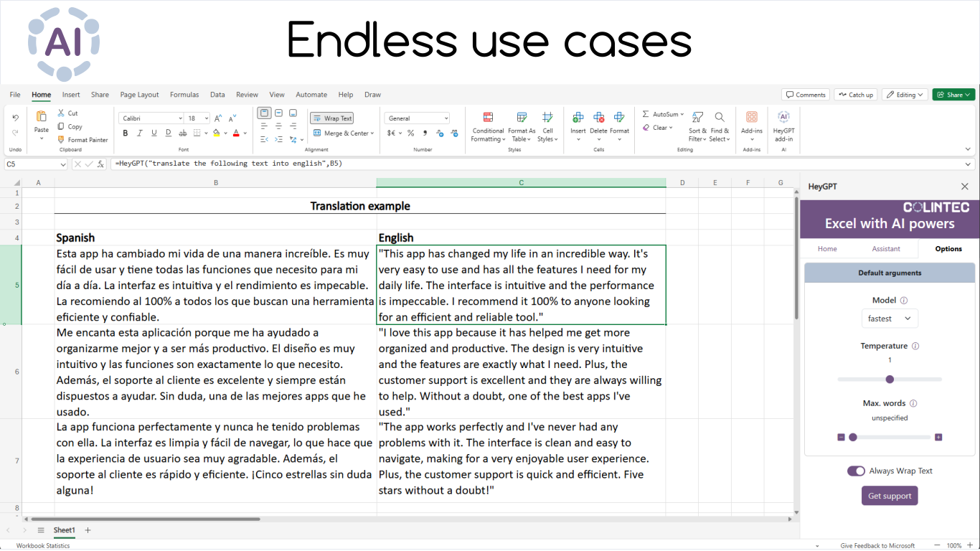Expand the AutoSum dropdown
Viewport: 980px width, 551px height.
(x=682, y=115)
